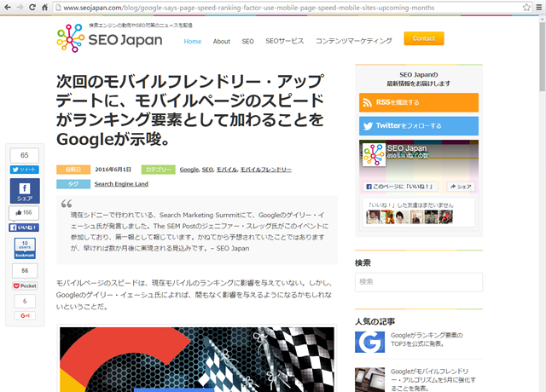Click the browser back arrow

(x=9, y=7)
